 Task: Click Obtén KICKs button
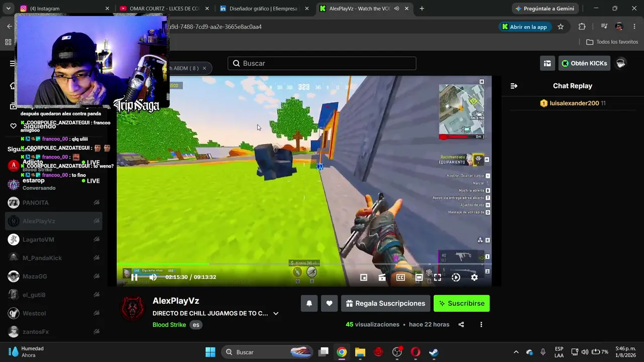tap(584, 63)
